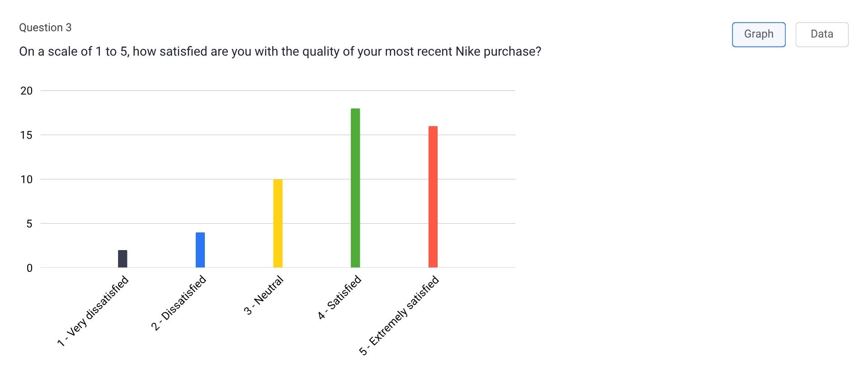Click the 0 value on the y-axis
Image resolution: width=868 pixels, height=369 pixels.
point(30,268)
